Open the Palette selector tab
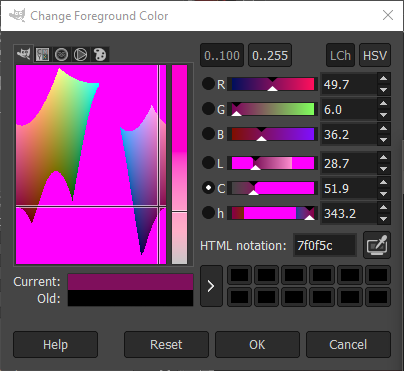The image size is (404, 371). pos(100,54)
